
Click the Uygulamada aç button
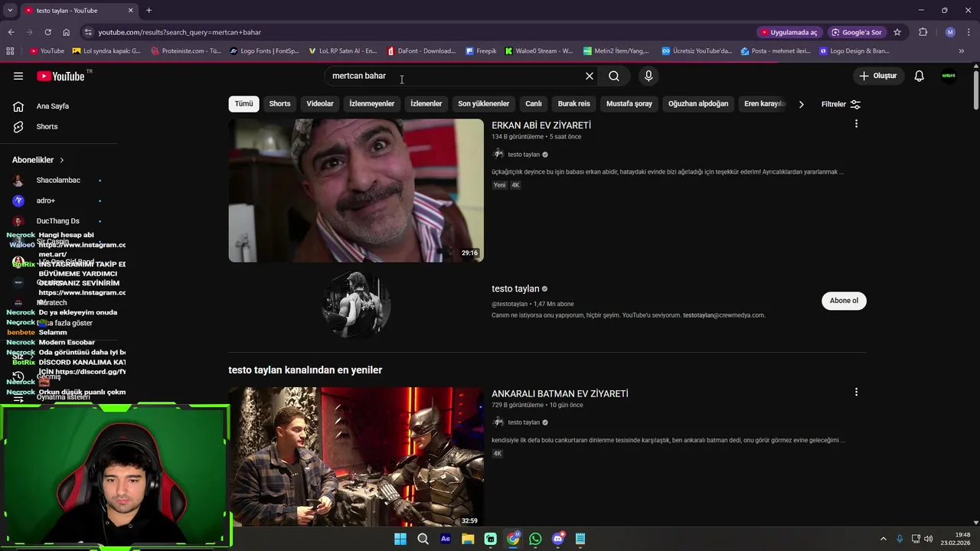(789, 32)
